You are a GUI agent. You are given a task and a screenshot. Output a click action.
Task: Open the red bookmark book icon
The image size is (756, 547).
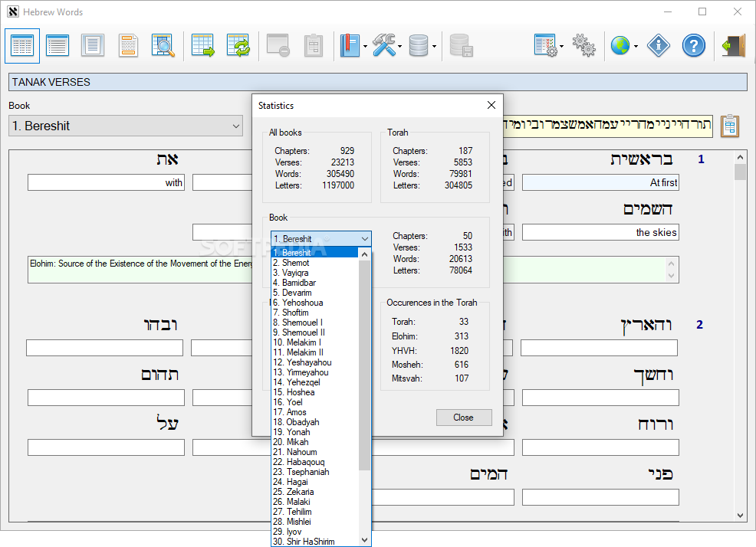(x=350, y=46)
